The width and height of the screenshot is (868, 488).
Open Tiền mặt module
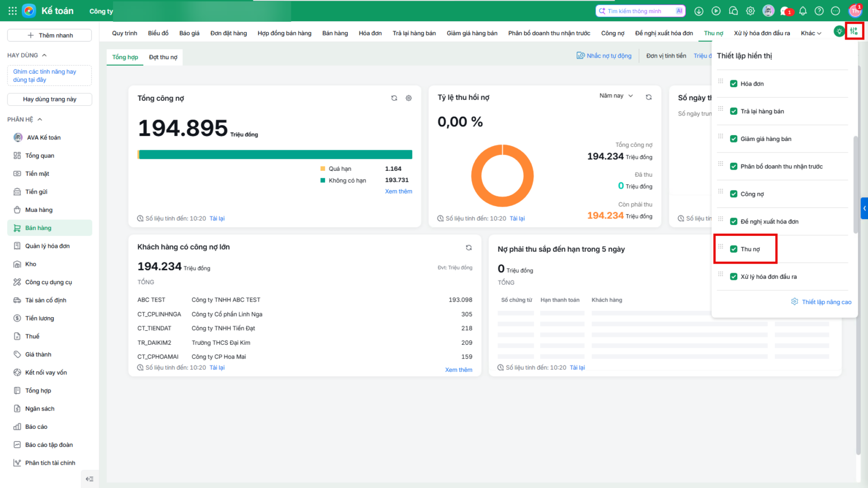(49, 174)
